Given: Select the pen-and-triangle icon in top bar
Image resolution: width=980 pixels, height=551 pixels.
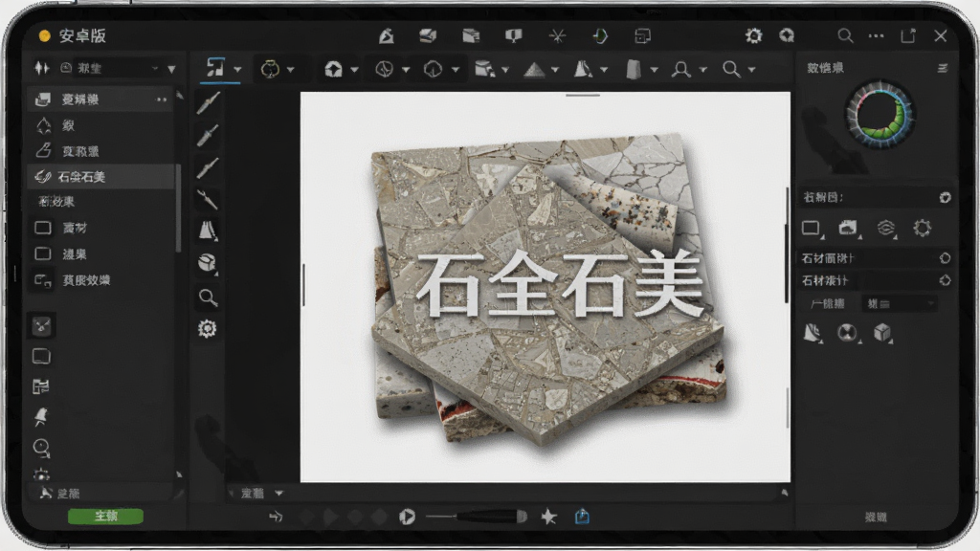Looking at the screenshot, I should (387, 36).
